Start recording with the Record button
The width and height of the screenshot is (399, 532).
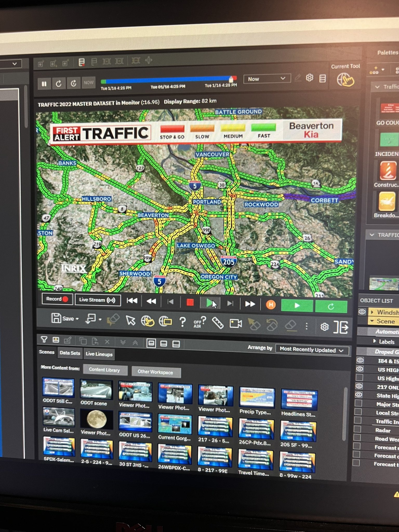(x=57, y=299)
